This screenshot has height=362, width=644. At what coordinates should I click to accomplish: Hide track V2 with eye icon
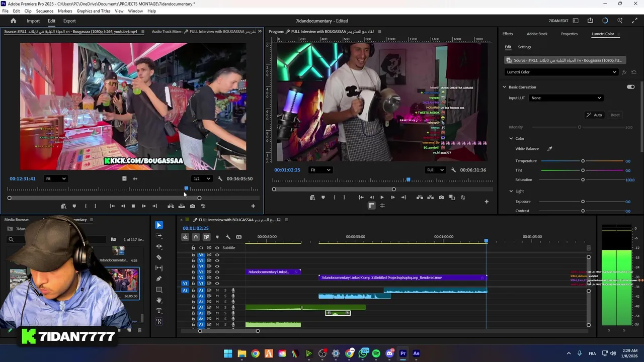click(217, 278)
